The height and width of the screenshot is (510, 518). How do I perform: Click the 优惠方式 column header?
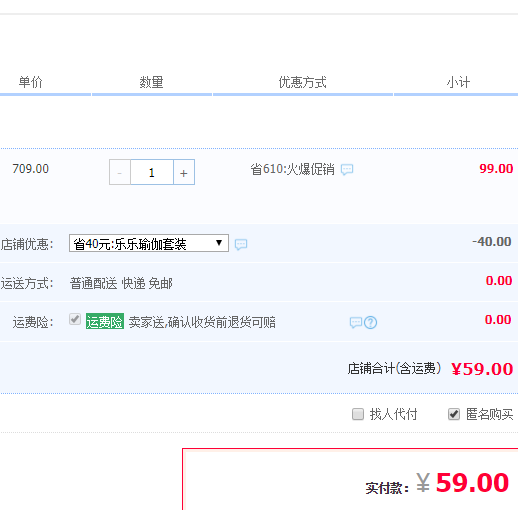point(303,82)
